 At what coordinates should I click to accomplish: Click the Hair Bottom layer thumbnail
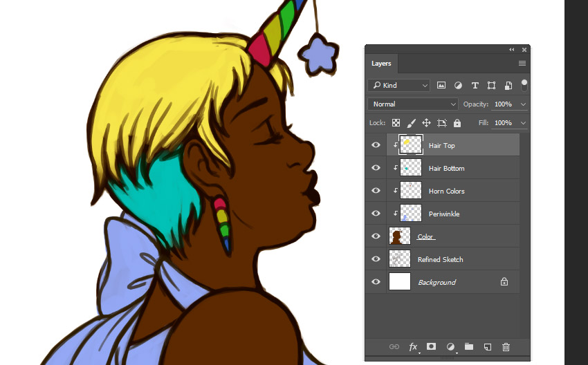tap(411, 167)
